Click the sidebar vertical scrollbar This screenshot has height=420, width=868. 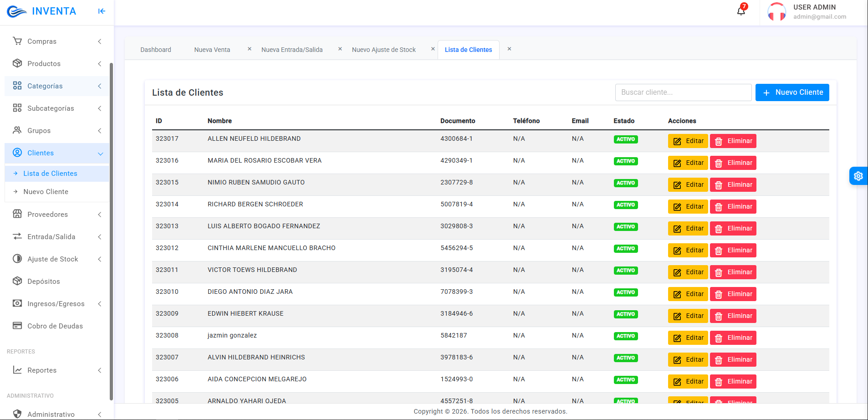111,231
